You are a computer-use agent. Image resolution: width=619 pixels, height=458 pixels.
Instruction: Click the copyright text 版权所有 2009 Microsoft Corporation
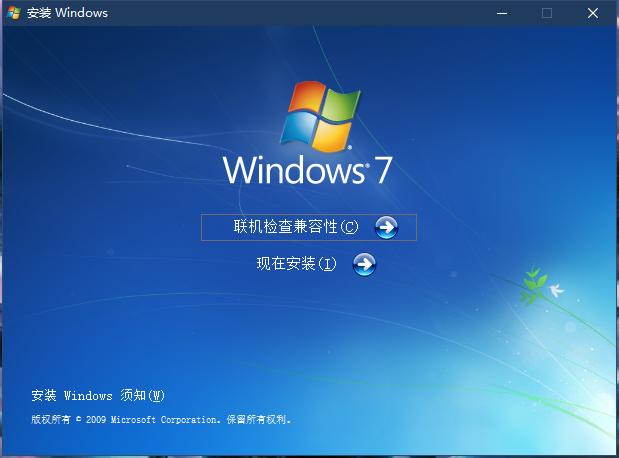(161, 419)
